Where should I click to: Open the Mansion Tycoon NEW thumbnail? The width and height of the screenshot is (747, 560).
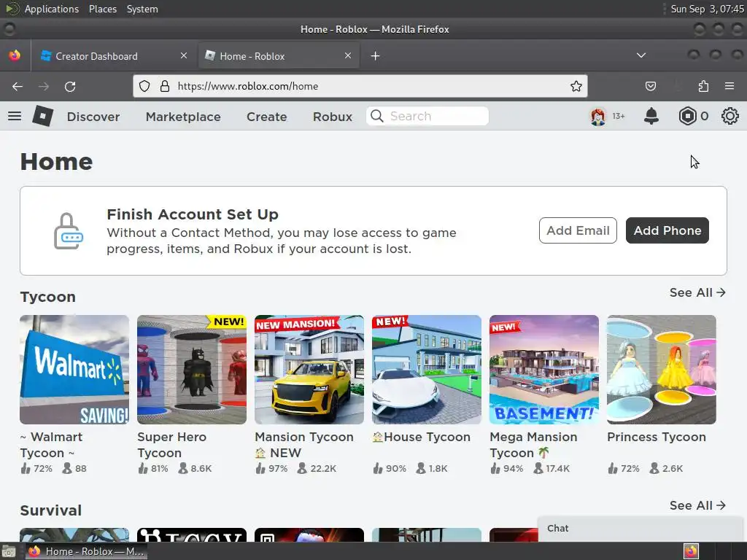[309, 370]
